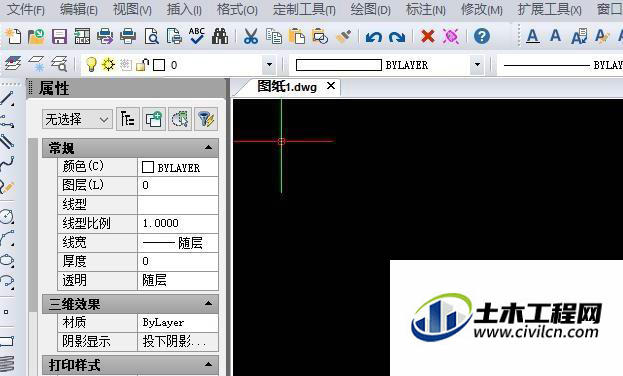Click the ACIS export icon
The width and height of the screenshot is (623, 376).
(x=82, y=36)
